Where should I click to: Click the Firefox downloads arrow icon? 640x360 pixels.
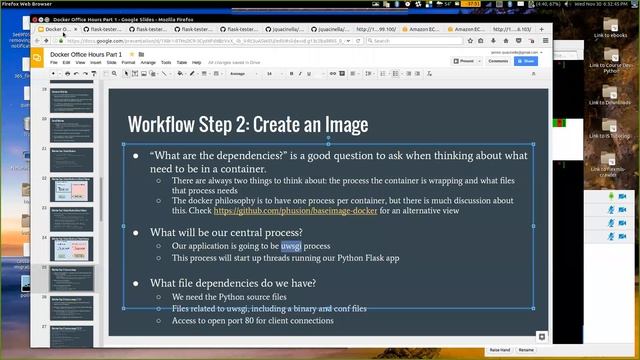[493, 41]
